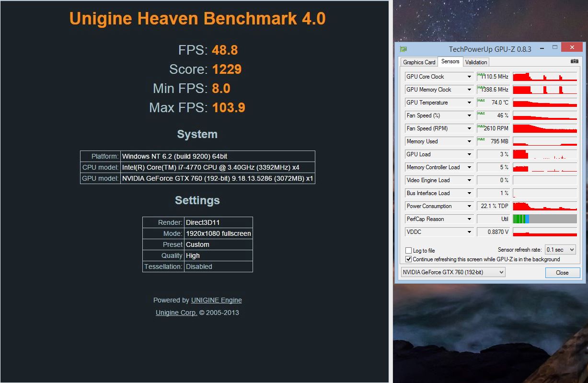Open the Bus Interface Load dropdown
The height and width of the screenshot is (383, 588).
click(x=470, y=193)
